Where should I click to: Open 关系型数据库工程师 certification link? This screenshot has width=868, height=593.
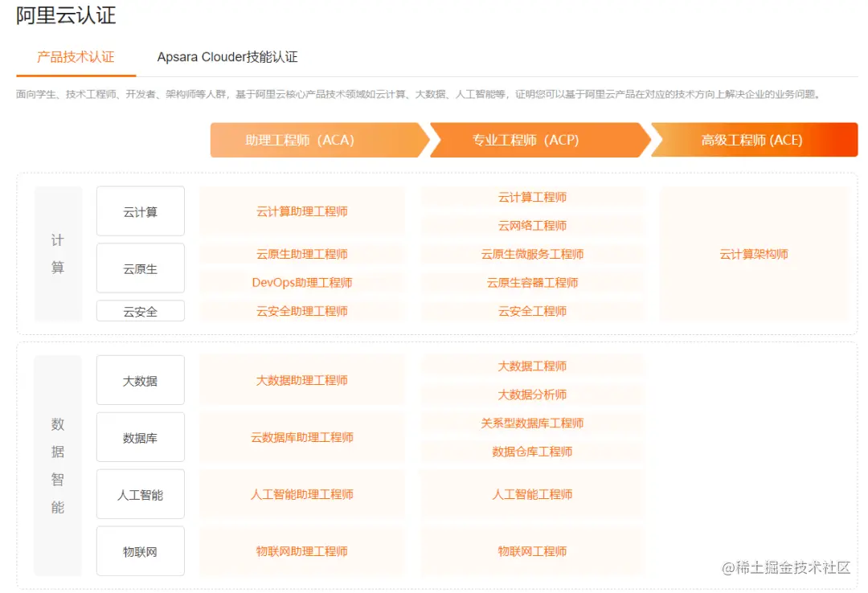point(532,423)
